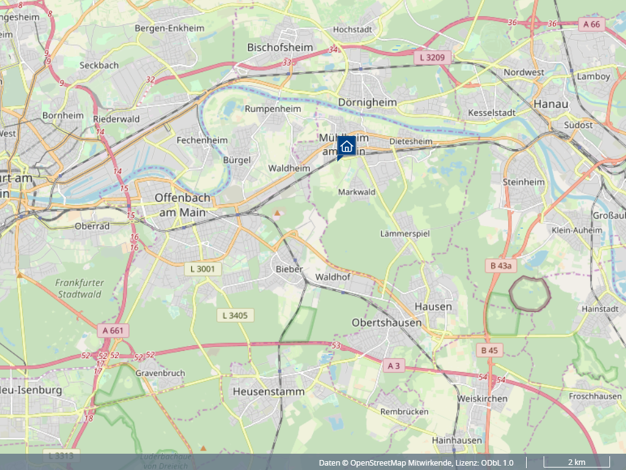Click the blue home location marker

[347, 147]
